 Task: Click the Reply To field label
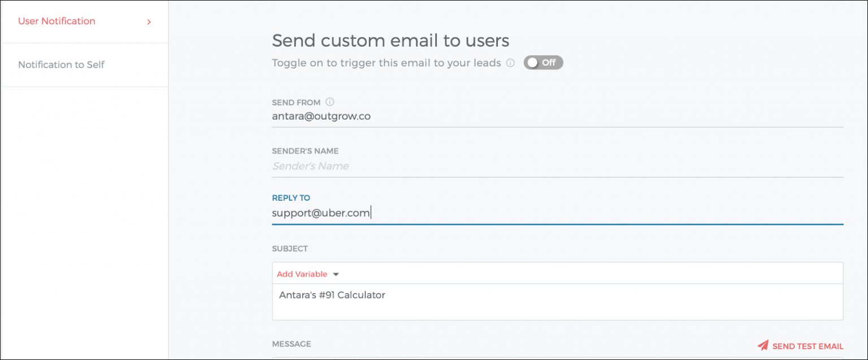pyautogui.click(x=291, y=198)
